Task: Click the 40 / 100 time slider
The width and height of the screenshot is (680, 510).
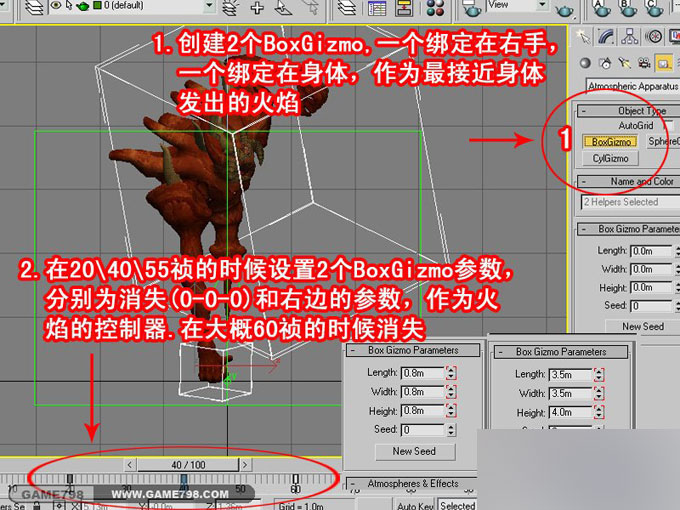Action: point(188,465)
